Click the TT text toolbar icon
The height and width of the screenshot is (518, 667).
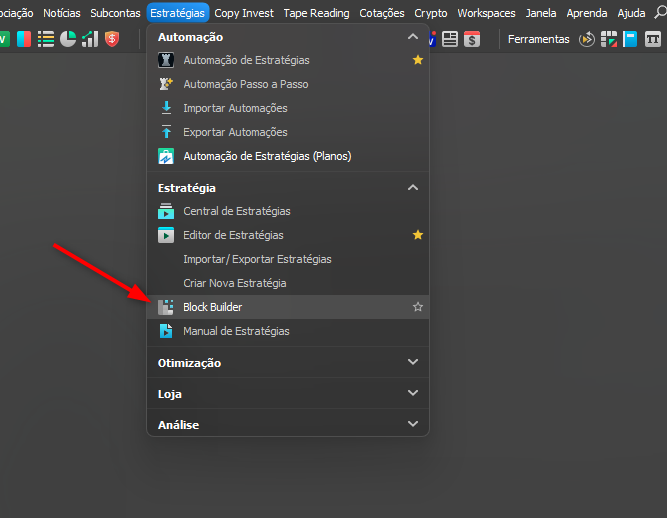pyautogui.click(x=653, y=39)
